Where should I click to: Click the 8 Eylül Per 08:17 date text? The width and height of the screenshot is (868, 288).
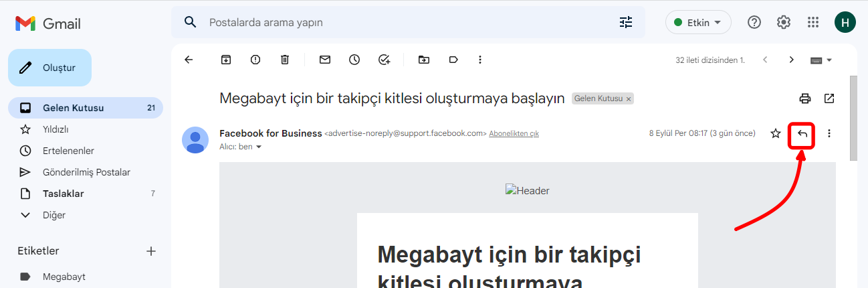(702, 133)
